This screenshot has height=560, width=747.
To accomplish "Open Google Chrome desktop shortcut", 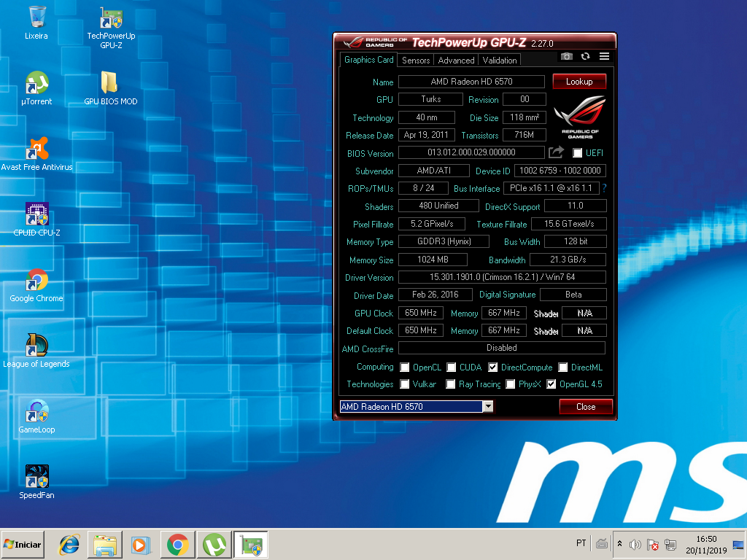I will tap(36, 285).
